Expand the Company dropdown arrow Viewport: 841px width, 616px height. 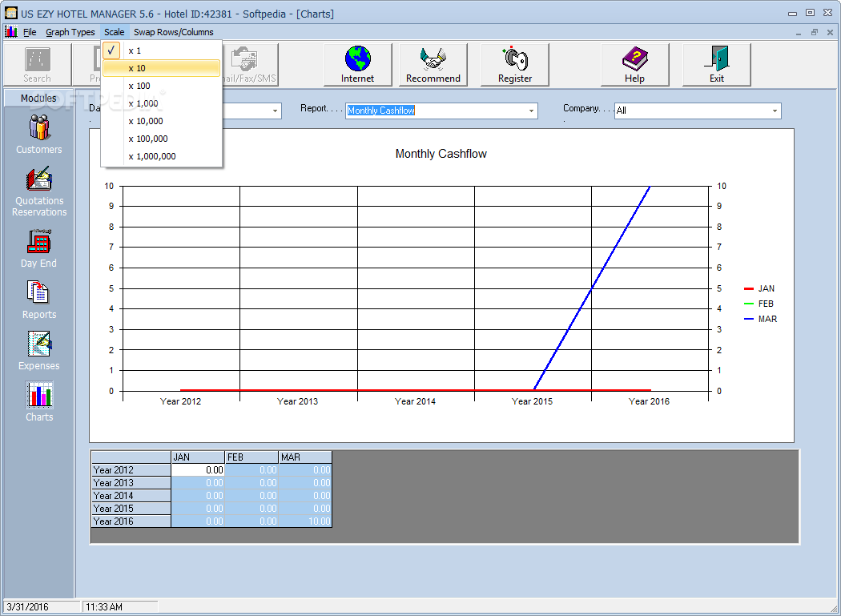click(775, 111)
